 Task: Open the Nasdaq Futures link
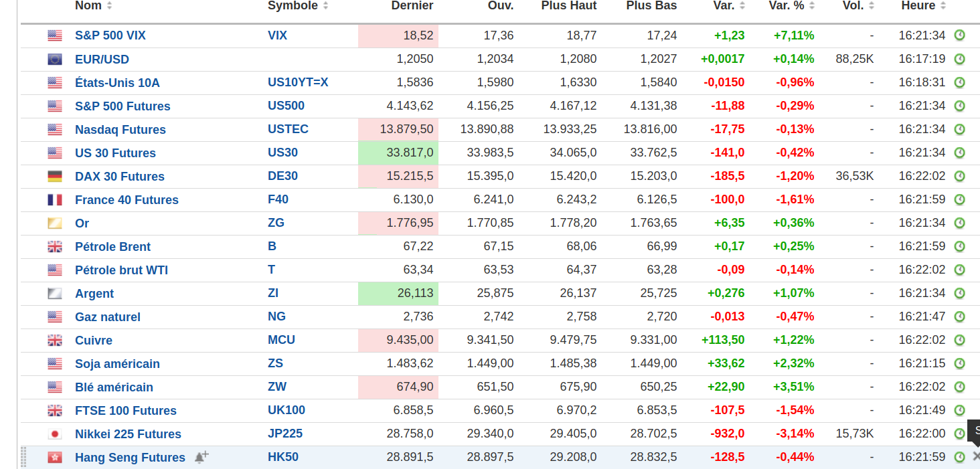click(120, 130)
